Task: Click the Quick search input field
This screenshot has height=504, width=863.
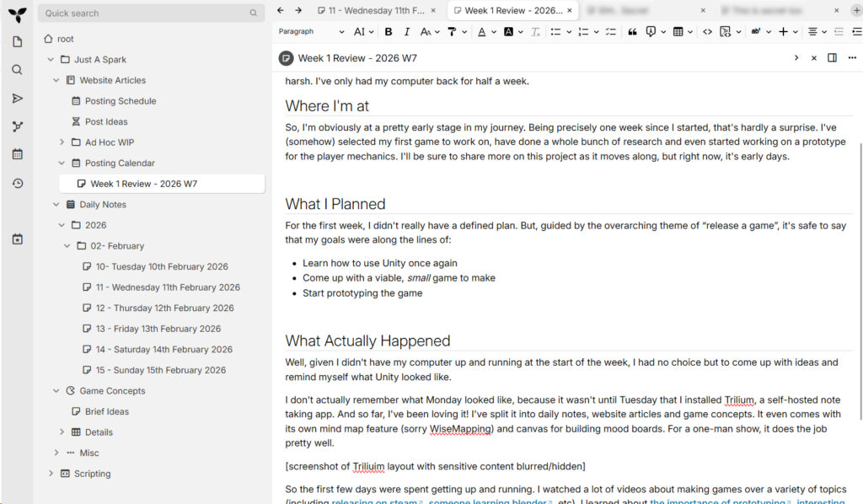Action: point(151,13)
